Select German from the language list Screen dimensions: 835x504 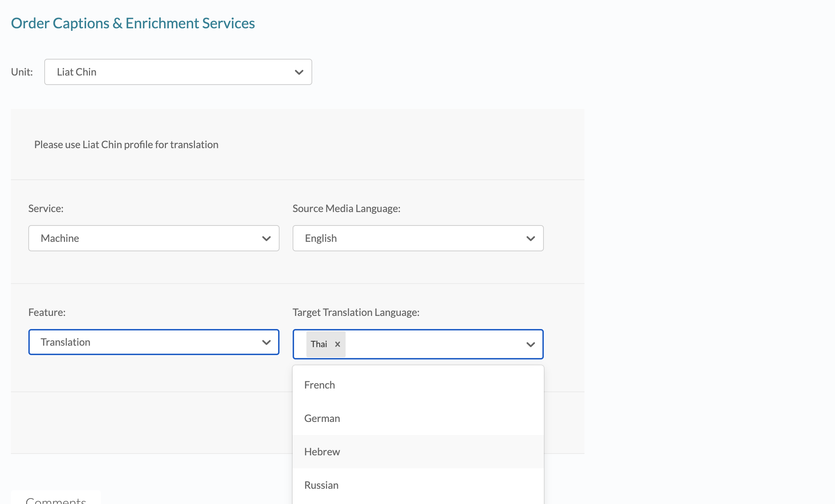point(322,418)
